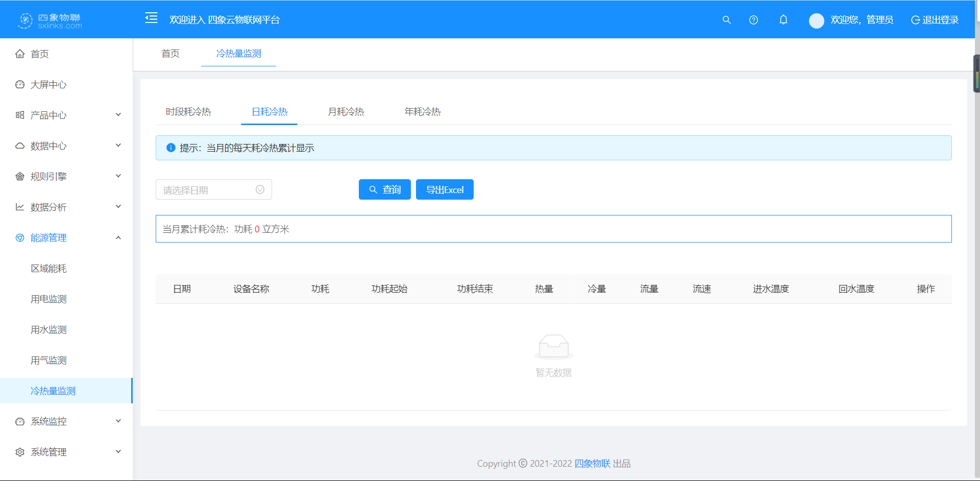This screenshot has height=481, width=980.
Task: Click the 能源管理 energy management icon
Action: 19,237
